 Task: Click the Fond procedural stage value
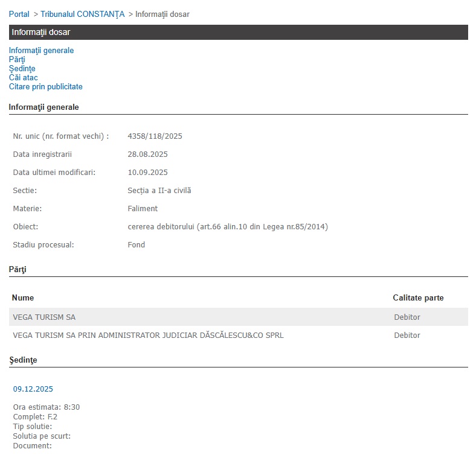137,245
